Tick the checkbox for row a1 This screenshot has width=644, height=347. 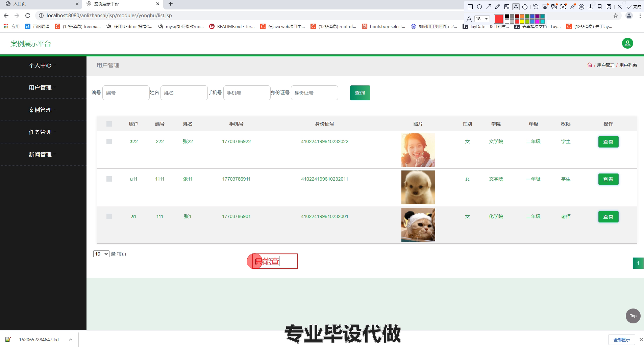(x=109, y=216)
